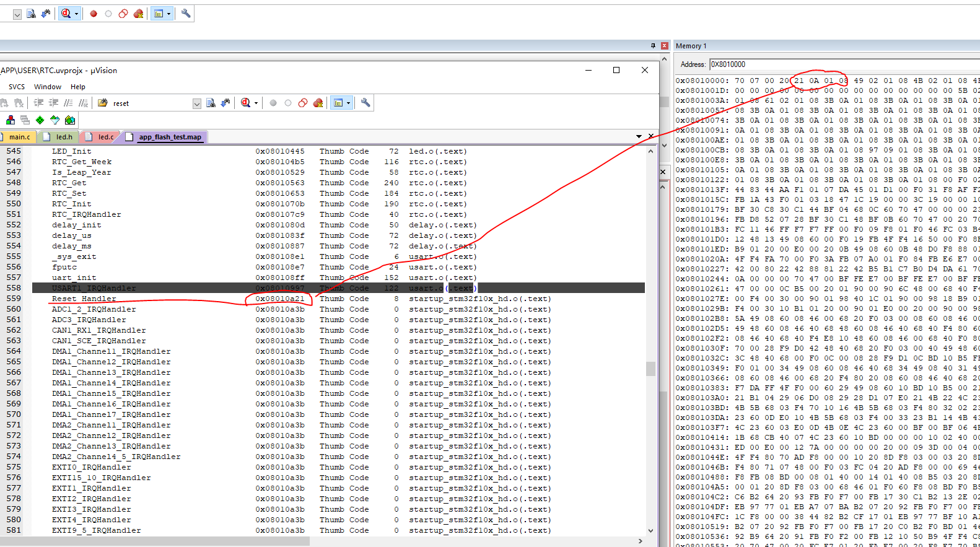The image size is (980, 547).
Task: Click map editor horizontal scrollbar right arrow
Action: pos(640,541)
